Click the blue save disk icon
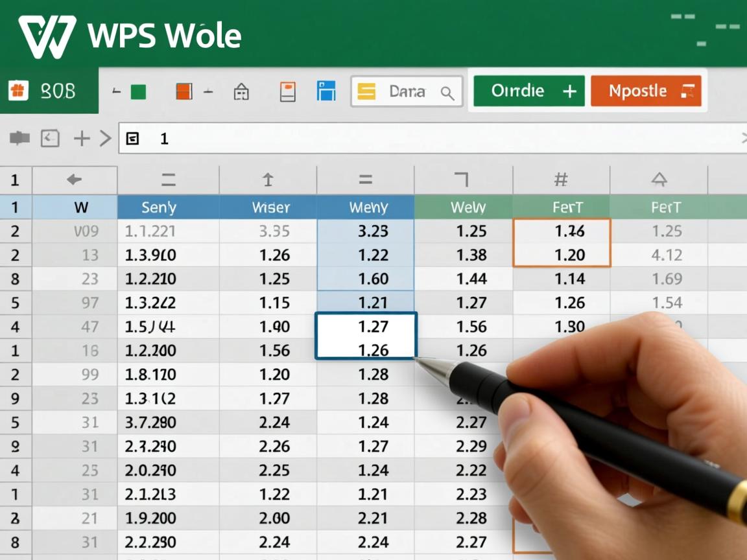747x560 pixels. click(x=326, y=91)
